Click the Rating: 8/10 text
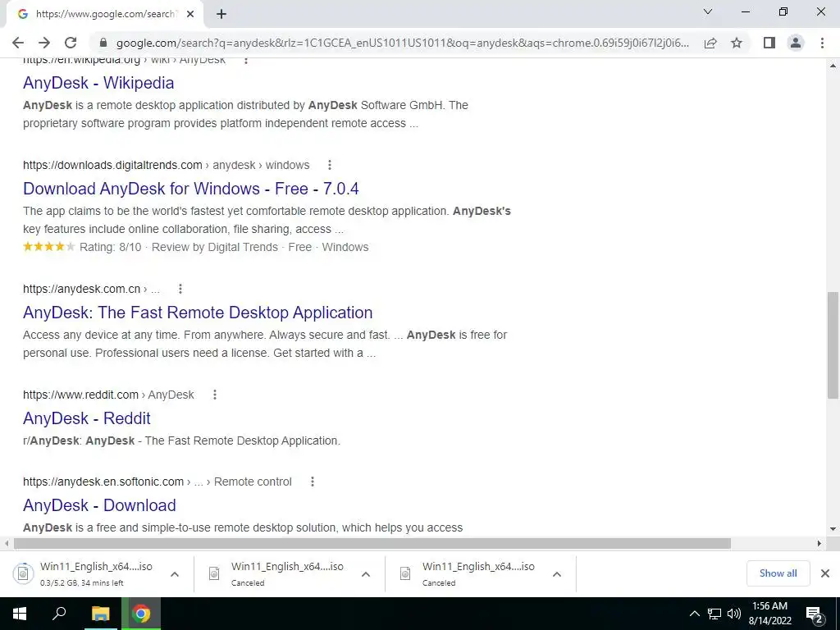The width and height of the screenshot is (840, 630). pos(111,247)
